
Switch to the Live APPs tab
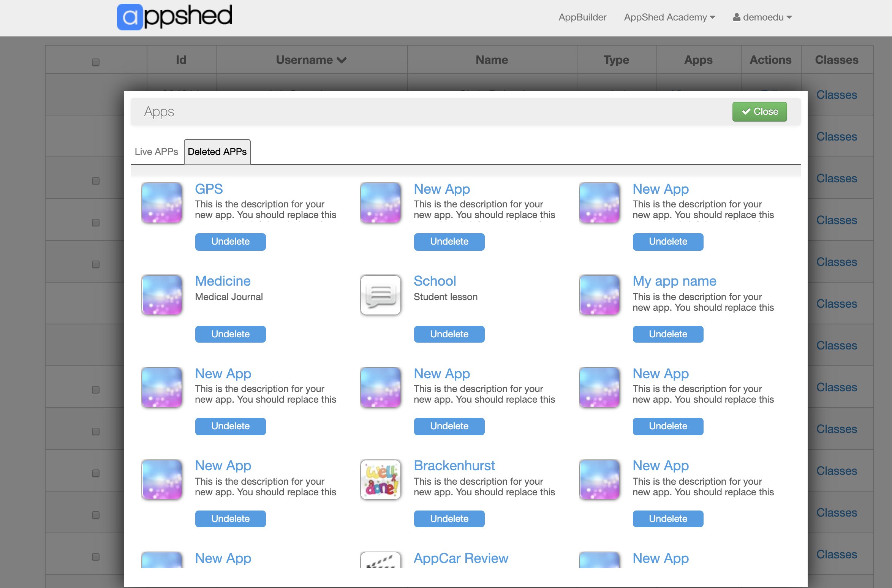coord(156,151)
